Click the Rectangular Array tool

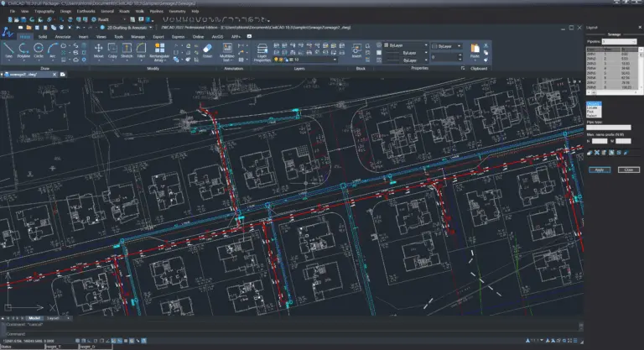click(x=159, y=52)
